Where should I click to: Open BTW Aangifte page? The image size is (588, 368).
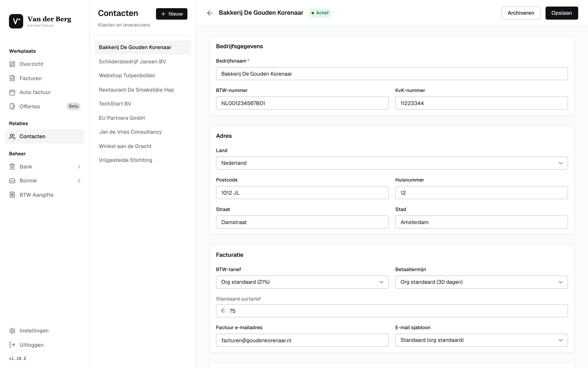point(45,195)
